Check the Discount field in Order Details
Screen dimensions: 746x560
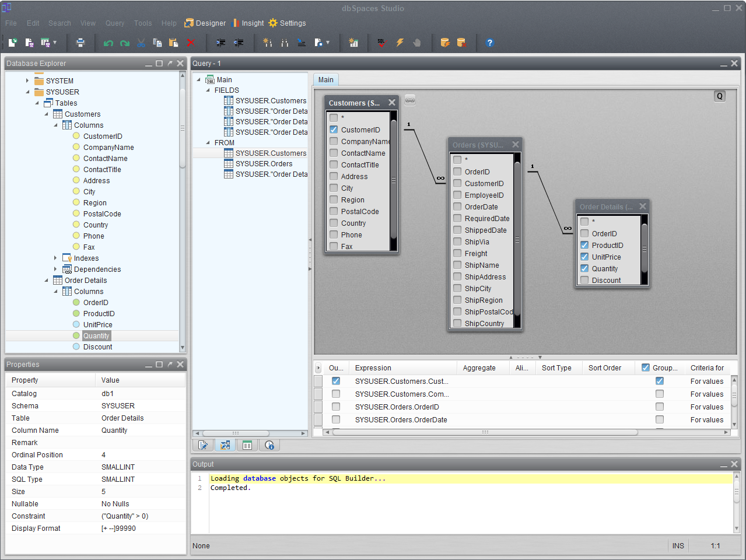[584, 280]
